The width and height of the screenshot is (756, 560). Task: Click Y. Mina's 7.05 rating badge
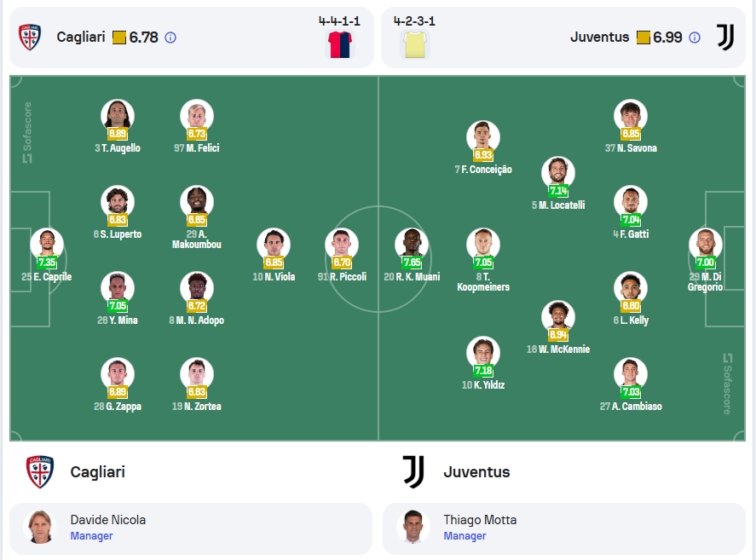click(x=118, y=306)
